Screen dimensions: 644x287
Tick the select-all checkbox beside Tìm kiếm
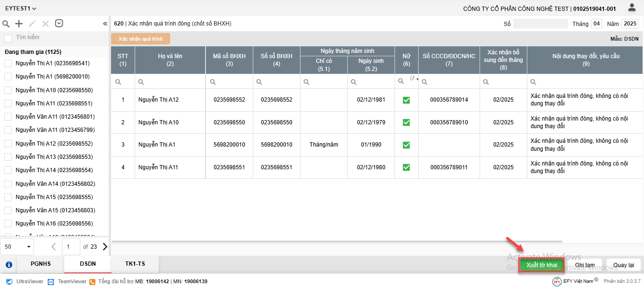(8, 38)
